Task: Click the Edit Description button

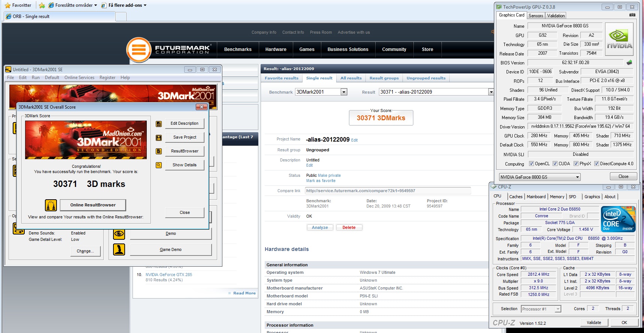Action: click(x=185, y=124)
